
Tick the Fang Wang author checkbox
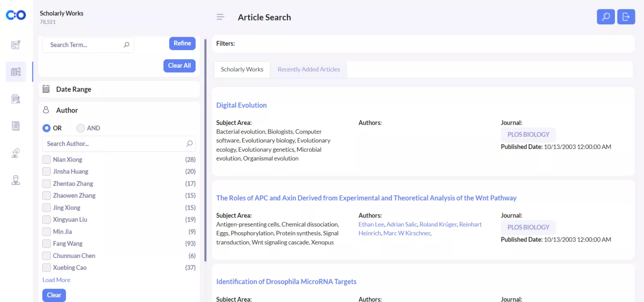point(46,244)
